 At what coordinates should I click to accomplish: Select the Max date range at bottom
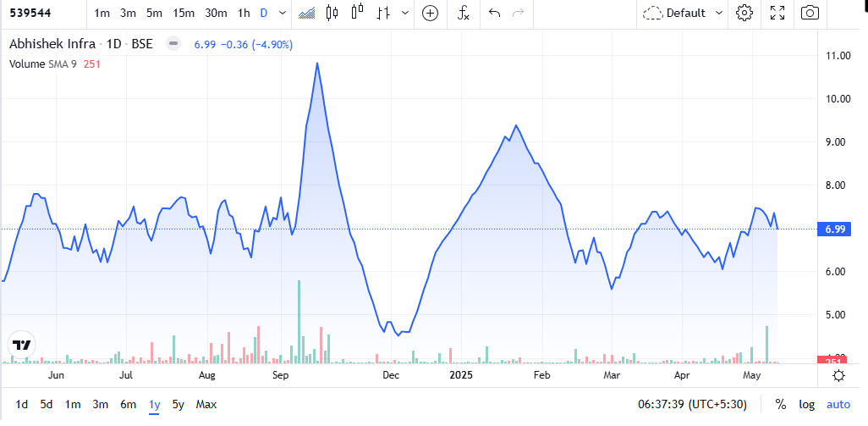pyautogui.click(x=206, y=405)
